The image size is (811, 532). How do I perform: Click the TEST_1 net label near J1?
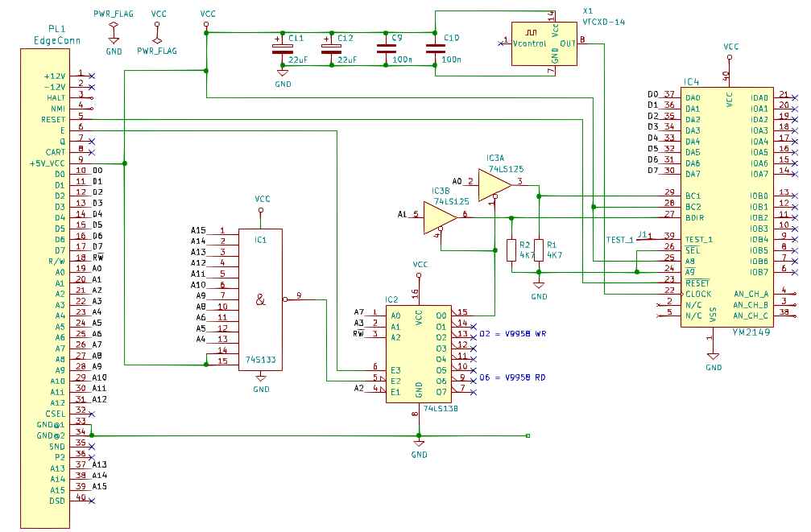[619, 240]
